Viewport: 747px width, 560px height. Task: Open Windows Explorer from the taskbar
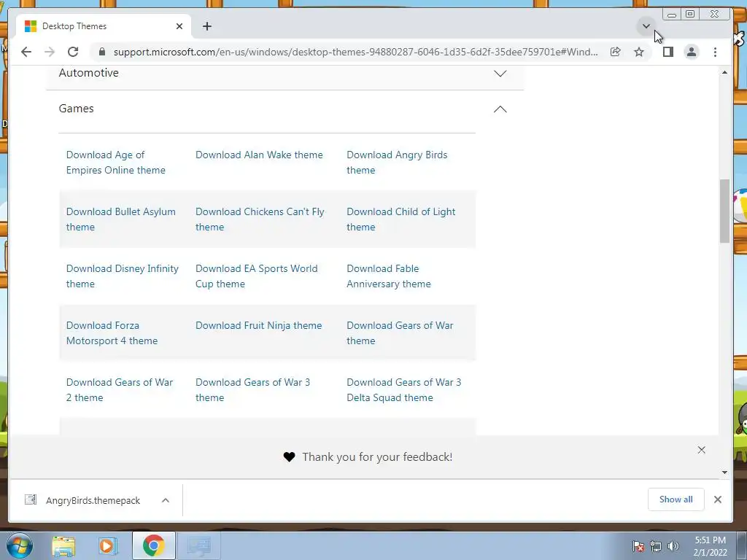(x=63, y=546)
